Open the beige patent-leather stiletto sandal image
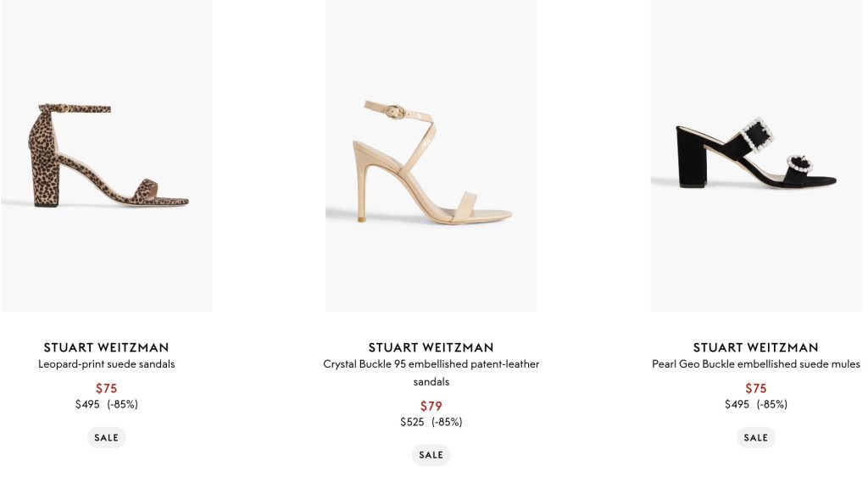The width and height of the screenshot is (868, 499). pyautogui.click(x=431, y=157)
